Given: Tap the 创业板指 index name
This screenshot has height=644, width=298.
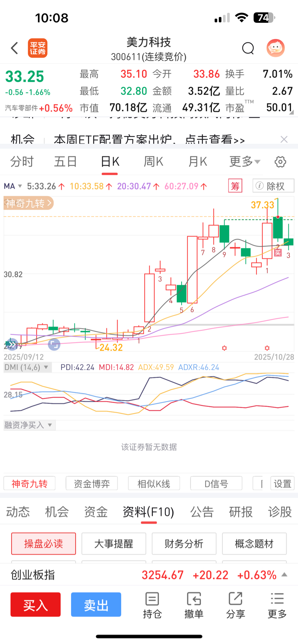Looking at the screenshot, I should point(33,575).
